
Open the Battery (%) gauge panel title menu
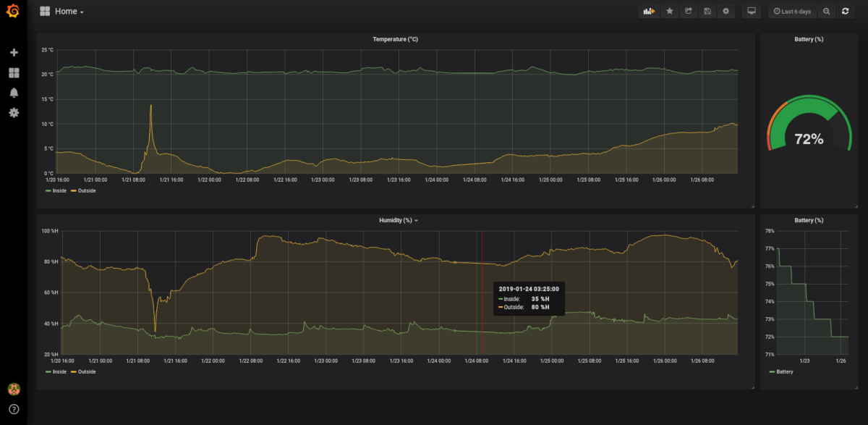[809, 39]
